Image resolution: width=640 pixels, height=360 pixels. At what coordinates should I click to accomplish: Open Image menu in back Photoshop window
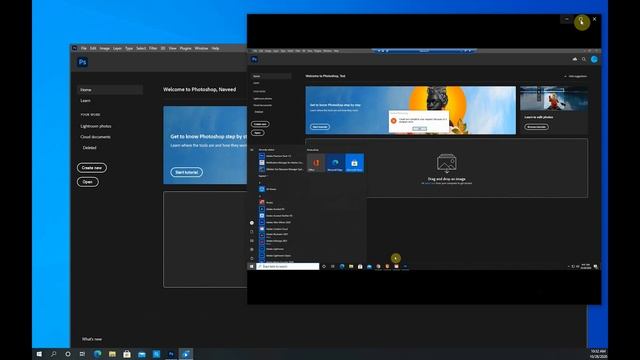tap(104, 48)
